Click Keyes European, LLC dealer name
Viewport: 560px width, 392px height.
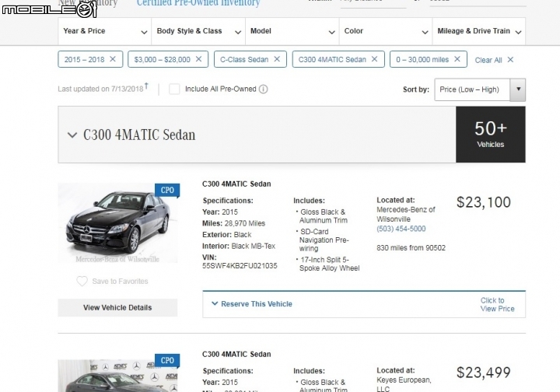click(404, 384)
